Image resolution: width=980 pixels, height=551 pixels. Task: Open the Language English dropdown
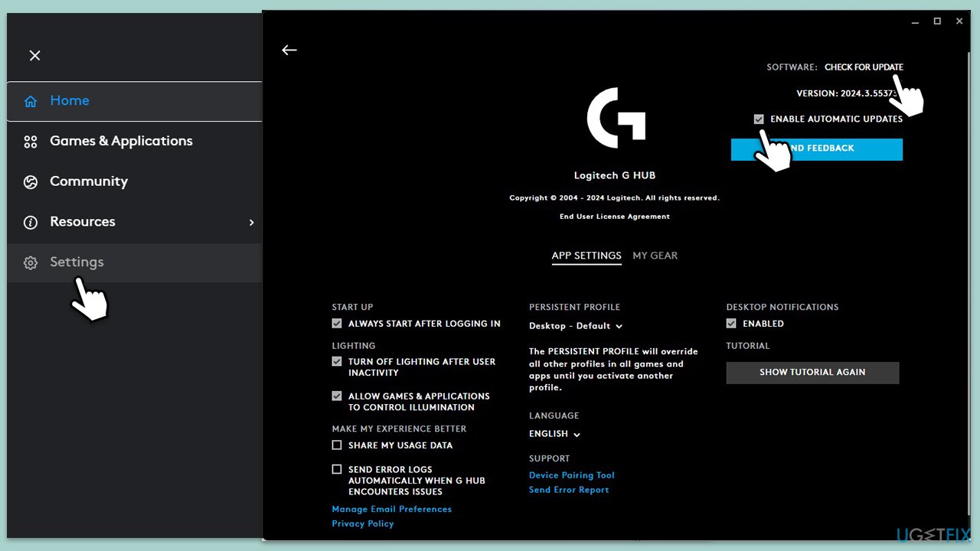(x=555, y=434)
